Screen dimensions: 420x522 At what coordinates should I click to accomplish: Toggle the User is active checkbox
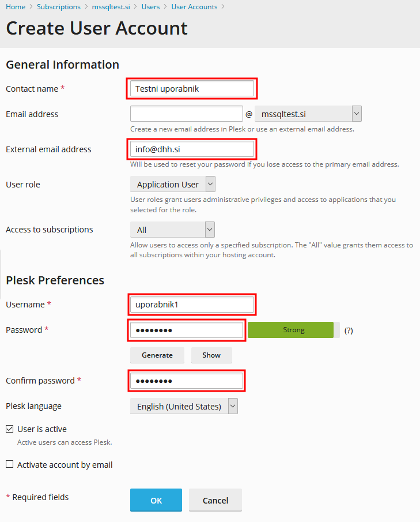click(10, 429)
